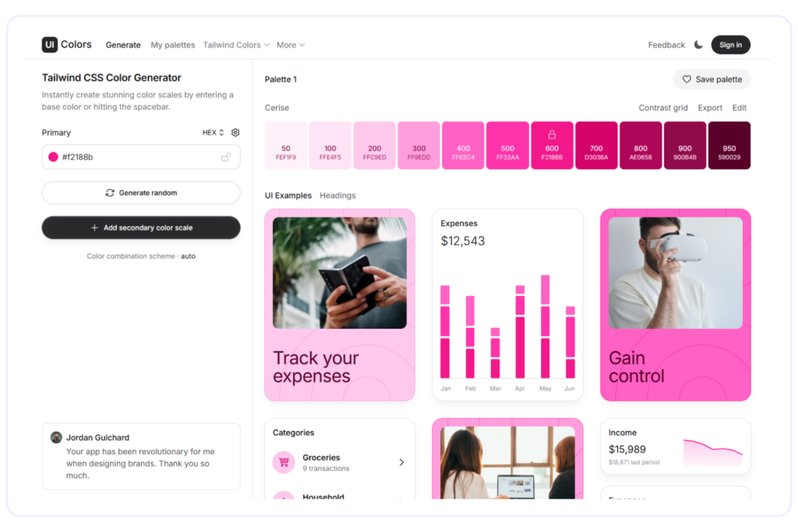The width and height of the screenshot is (798, 532).
Task: Open Groceries category chevron arrow
Action: 401,463
